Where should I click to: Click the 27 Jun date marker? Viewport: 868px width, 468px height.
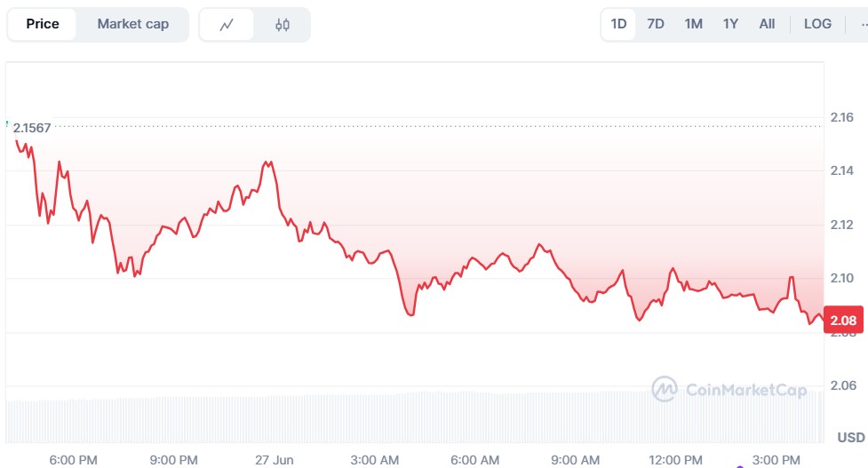275,459
